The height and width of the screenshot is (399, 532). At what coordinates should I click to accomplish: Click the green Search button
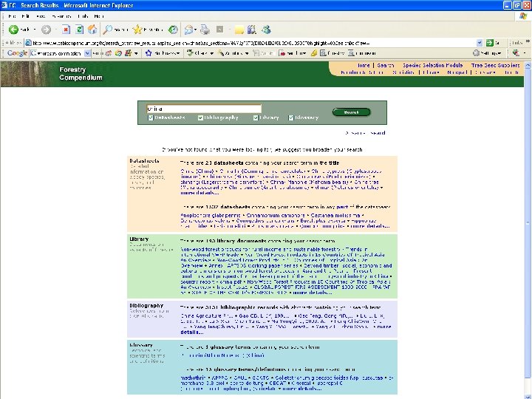pyautogui.click(x=351, y=112)
